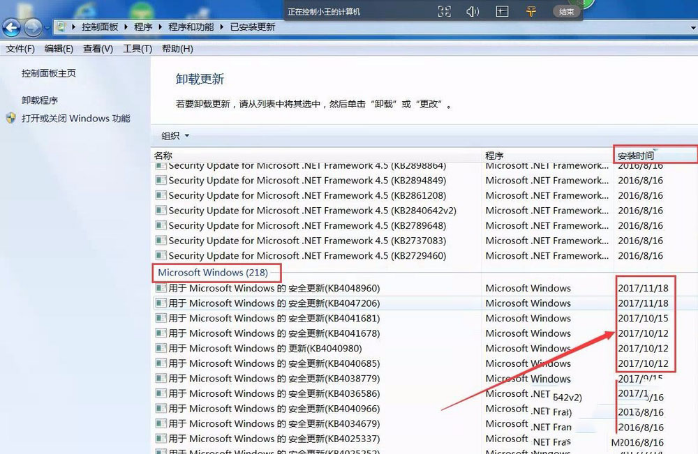Click the fullscreen icon in remote control bar
Screen dimensions: 698x454
(444, 12)
